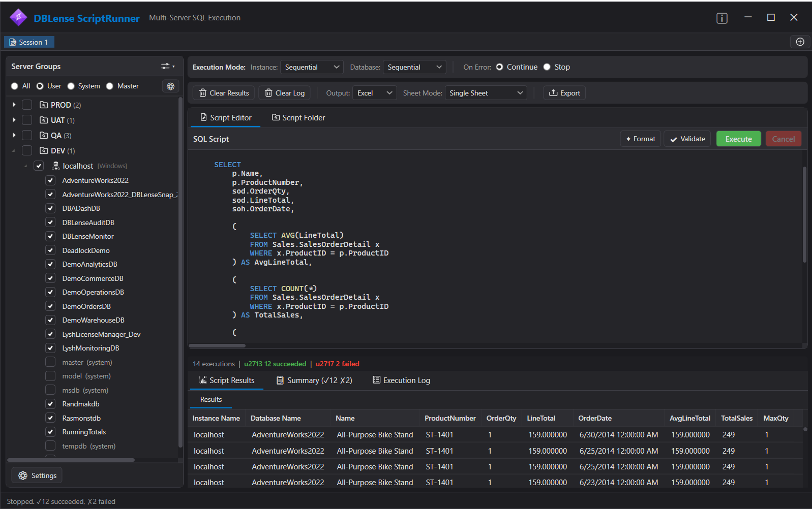Add a new session with plus icon
This screenshot has height=509, width=812.
point(800,42)
